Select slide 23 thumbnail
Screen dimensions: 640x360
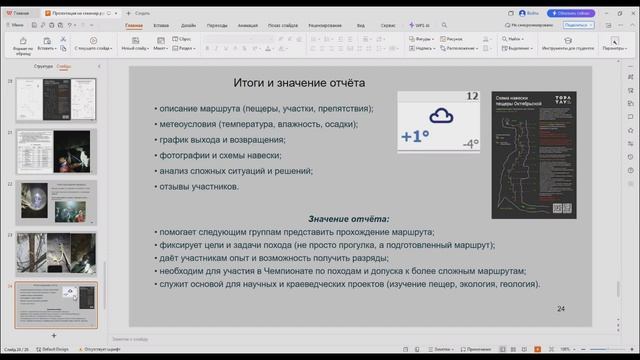(x=56, y=254)
